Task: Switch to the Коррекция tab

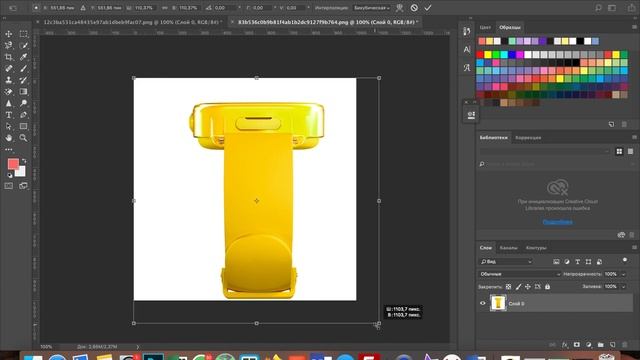Action: click(x=528, y=138)
